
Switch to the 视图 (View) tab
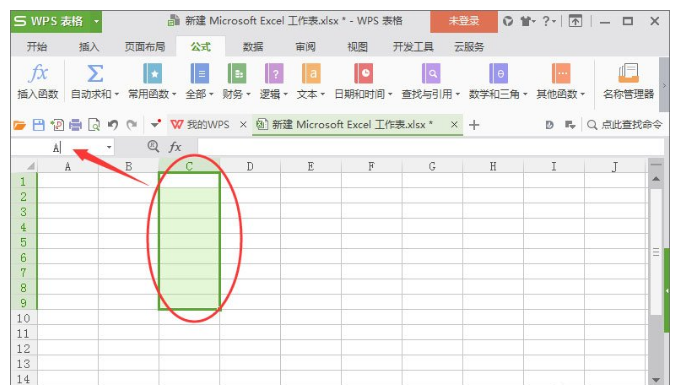tap(358, 46)
